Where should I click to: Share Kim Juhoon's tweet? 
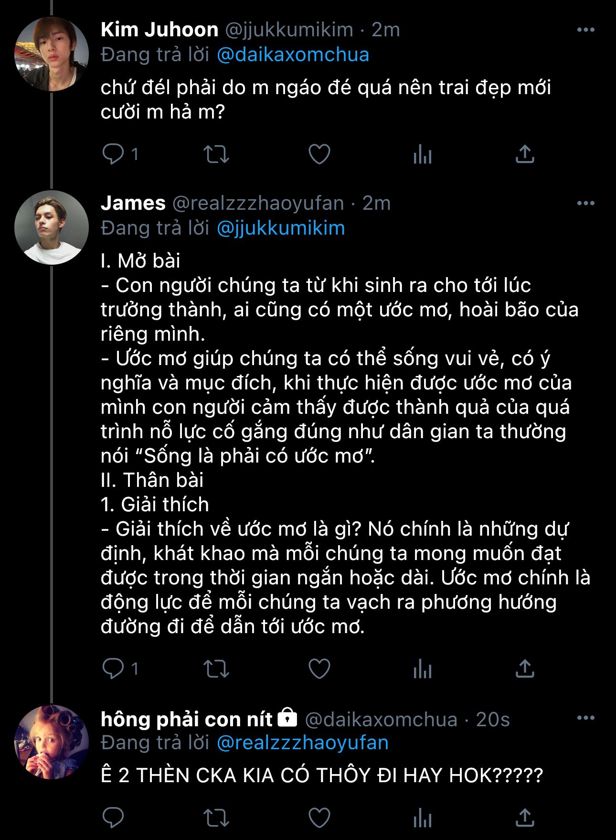(525, 154)
